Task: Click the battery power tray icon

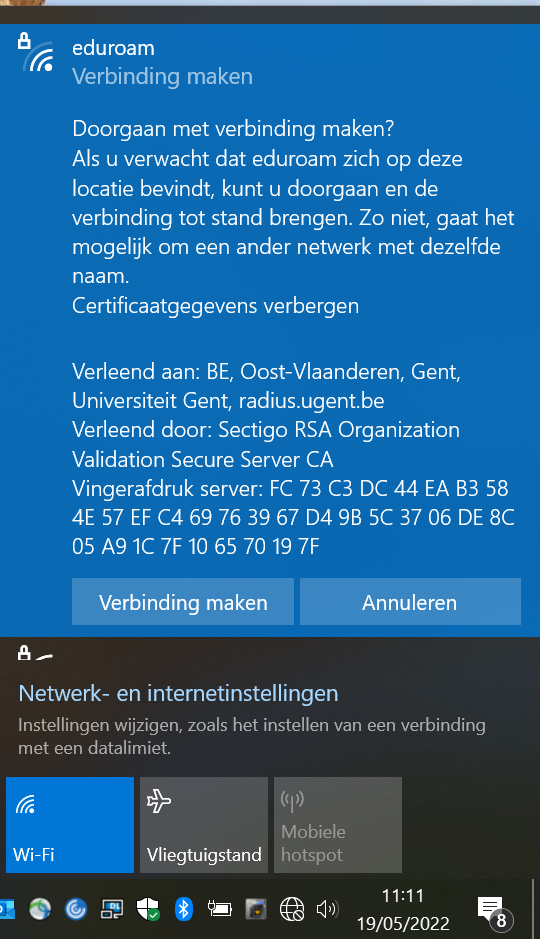Action: [220, 909]
